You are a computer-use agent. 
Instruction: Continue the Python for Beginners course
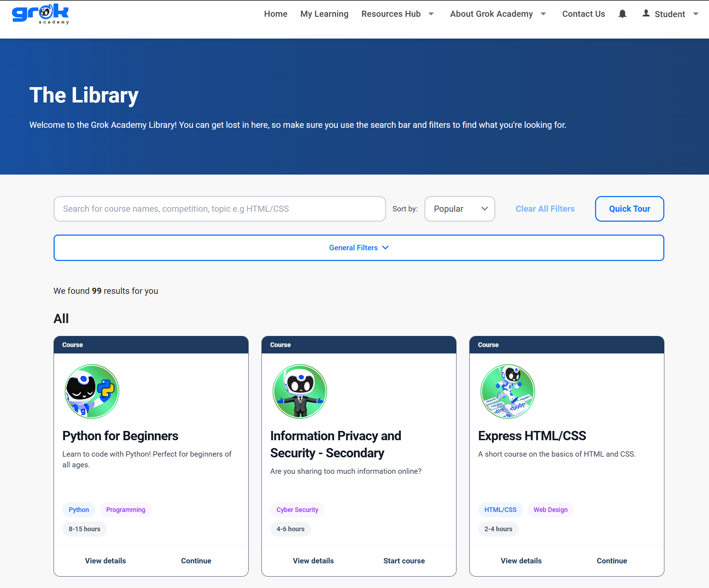click(x=196, y=561)
